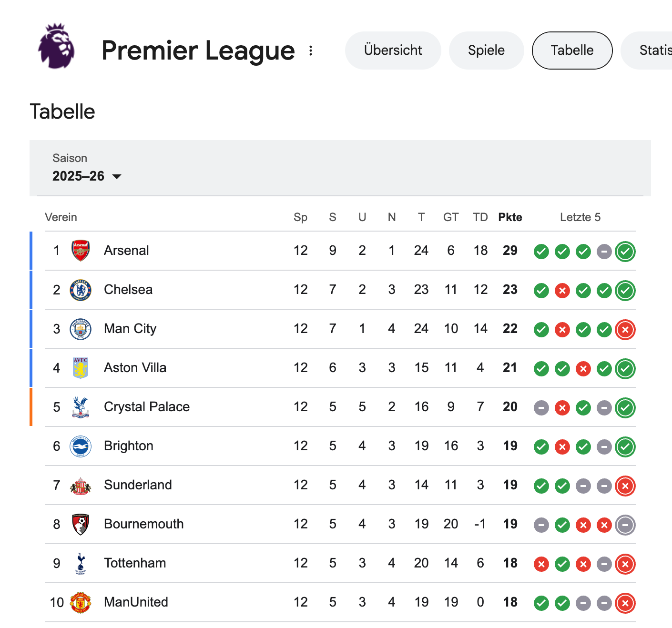Click the Tottenham cockerel crest

pyautogui.click(x=81, y=563)
